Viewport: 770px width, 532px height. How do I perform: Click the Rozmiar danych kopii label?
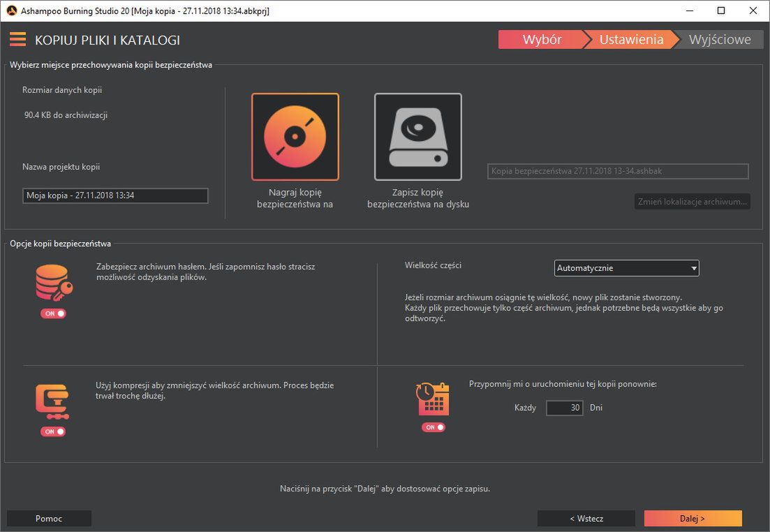tap(62, 90)
